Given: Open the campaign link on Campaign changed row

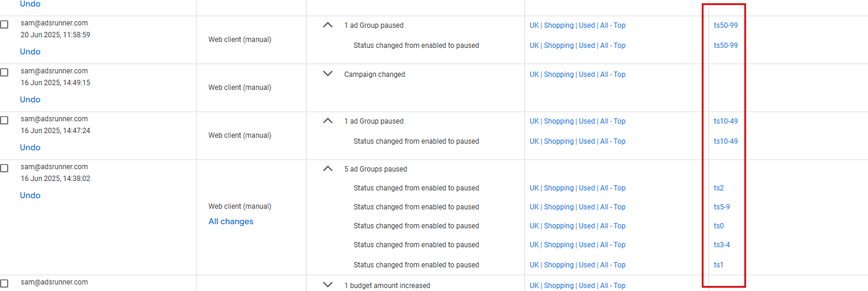Looking at the screenshot, I should pyautogui.click(x=577, y=75).
